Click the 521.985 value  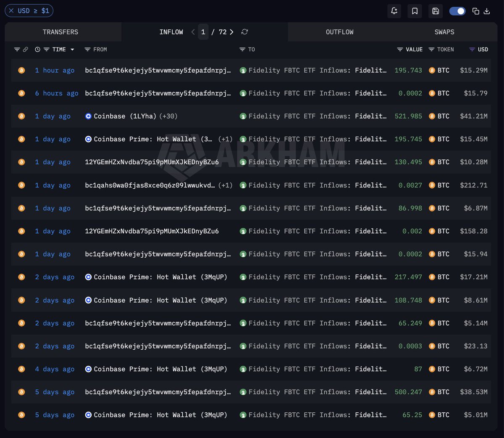pos(408,116)
